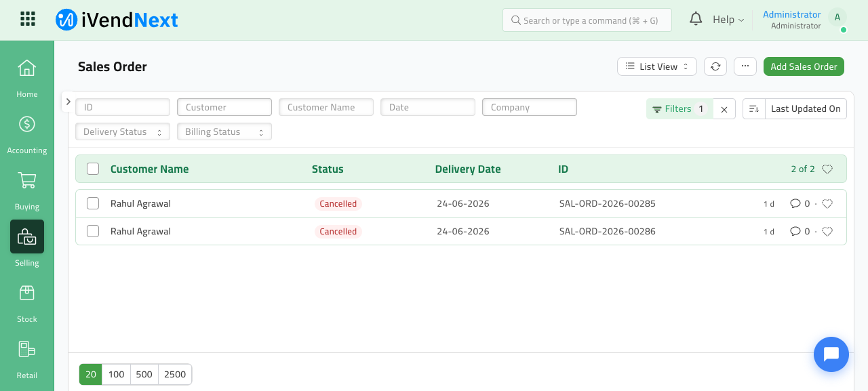Image resolution: width=868 pixels, height=391 pixels.
Task: Open the Retail module
Action: (27, 360)
